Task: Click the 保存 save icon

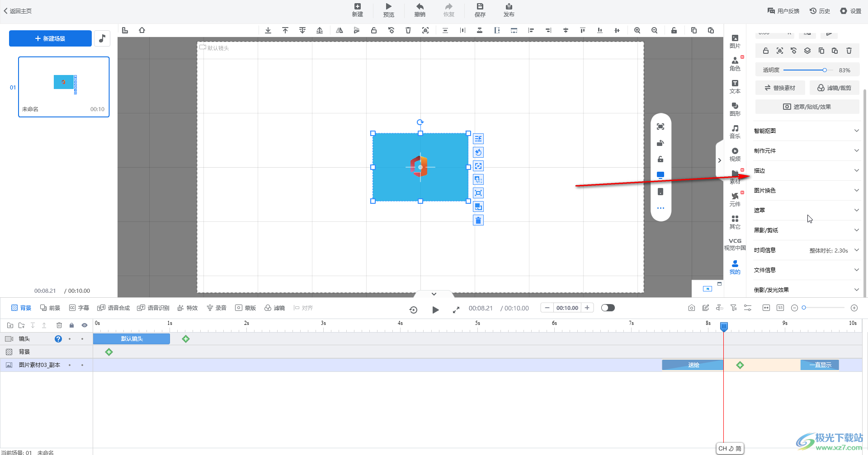Action: click(480, 10)
